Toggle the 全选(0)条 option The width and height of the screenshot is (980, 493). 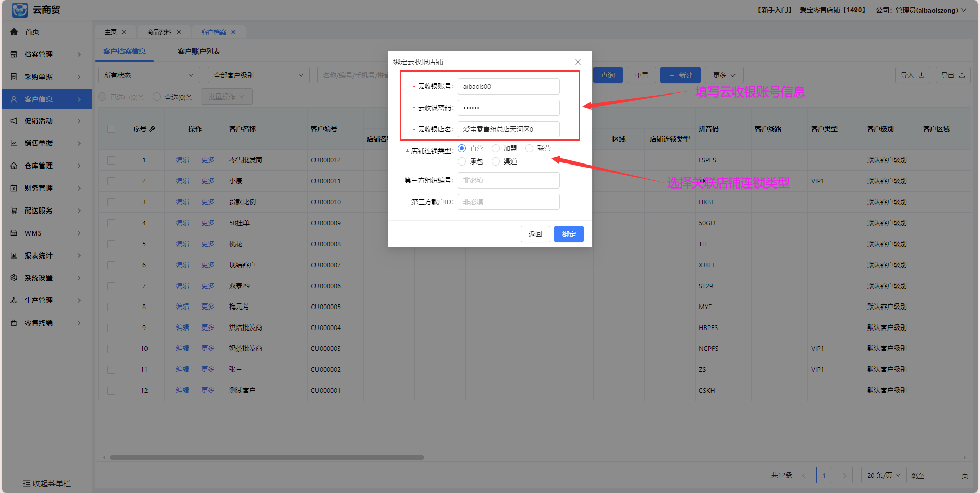(x=157, y=97)
